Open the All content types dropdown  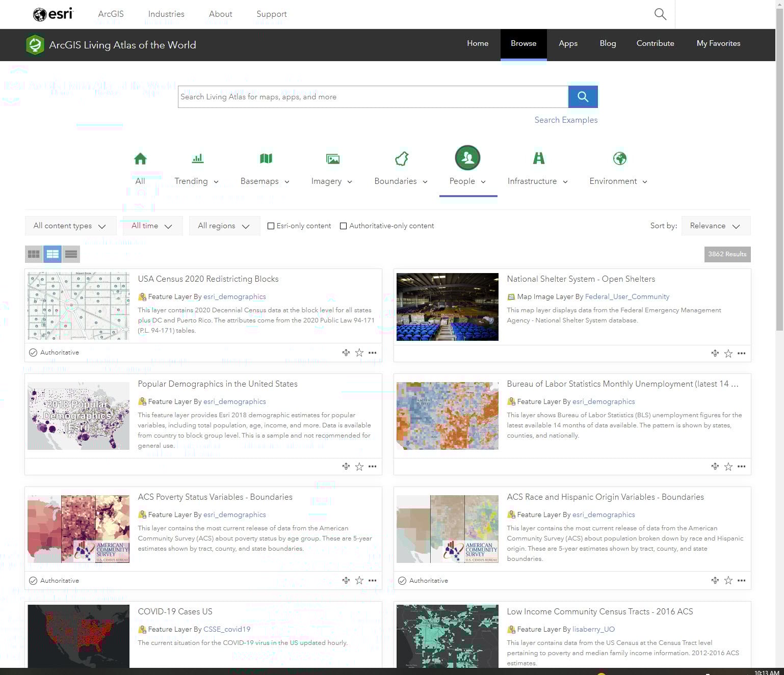70,226
